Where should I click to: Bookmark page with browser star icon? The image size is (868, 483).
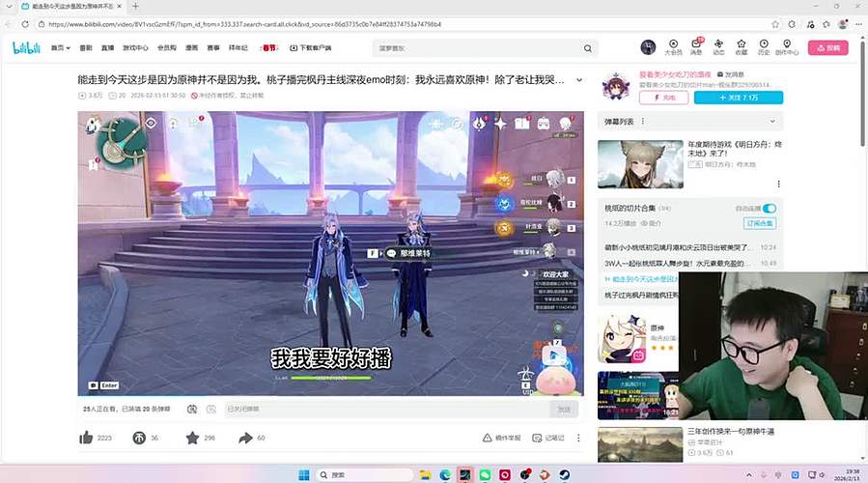click(775, 24)
